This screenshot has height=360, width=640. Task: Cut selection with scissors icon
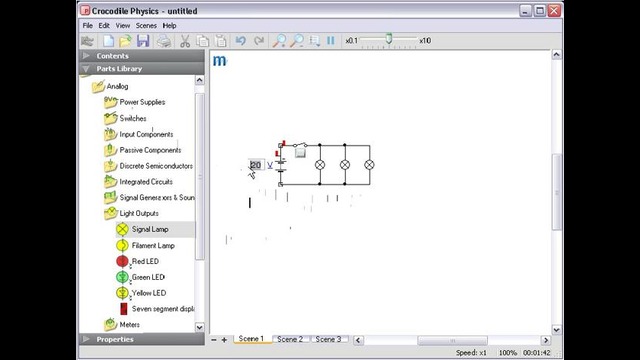click(x=185, y=41)
